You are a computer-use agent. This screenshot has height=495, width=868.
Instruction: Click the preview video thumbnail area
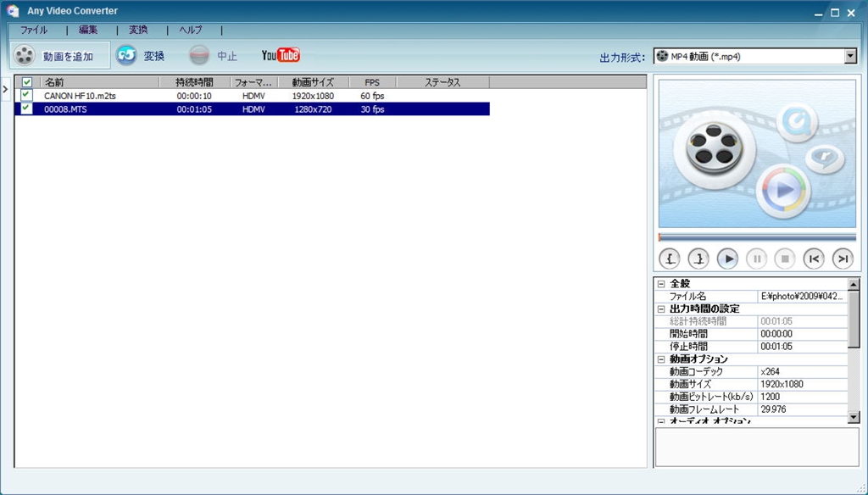(757, 154)
